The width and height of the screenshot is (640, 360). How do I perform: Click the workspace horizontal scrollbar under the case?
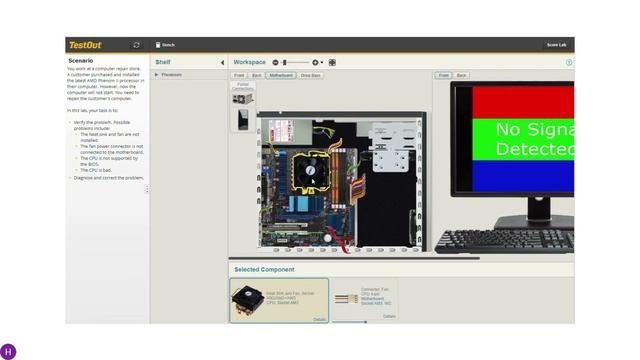coord(354,258)
